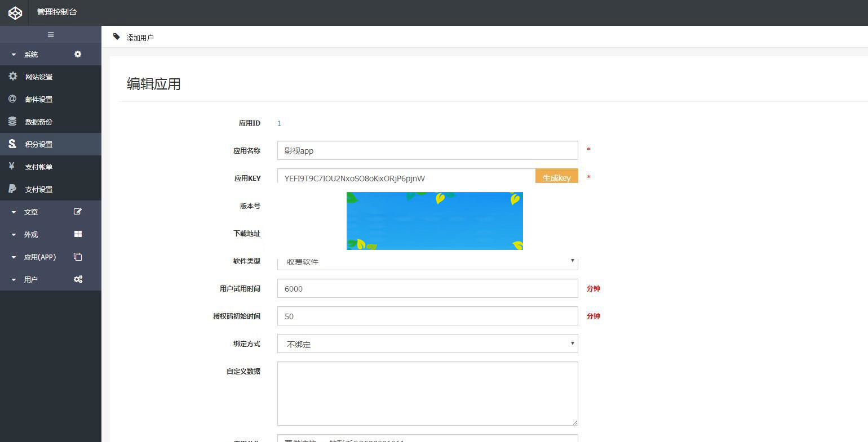The image size is (868, 442).
Task: Click the copy icon next to 应用(APP)
Action: pyautogui.click(x=78, y=257)
